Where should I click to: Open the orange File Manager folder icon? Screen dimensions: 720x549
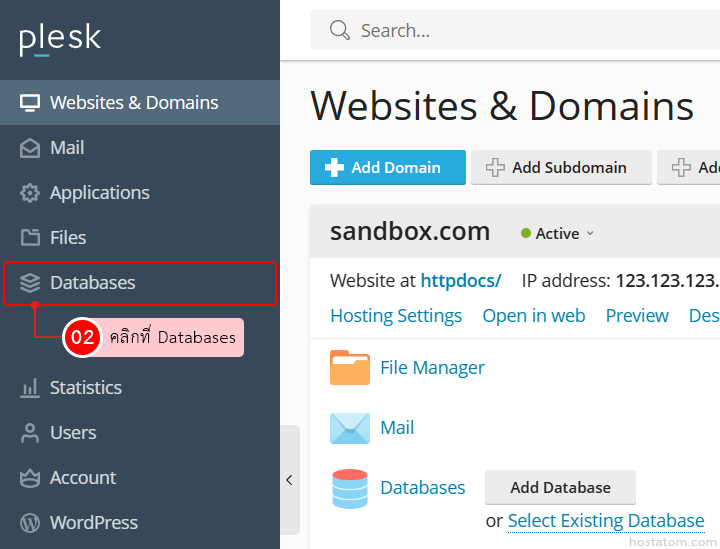click(x=349, y=368)
